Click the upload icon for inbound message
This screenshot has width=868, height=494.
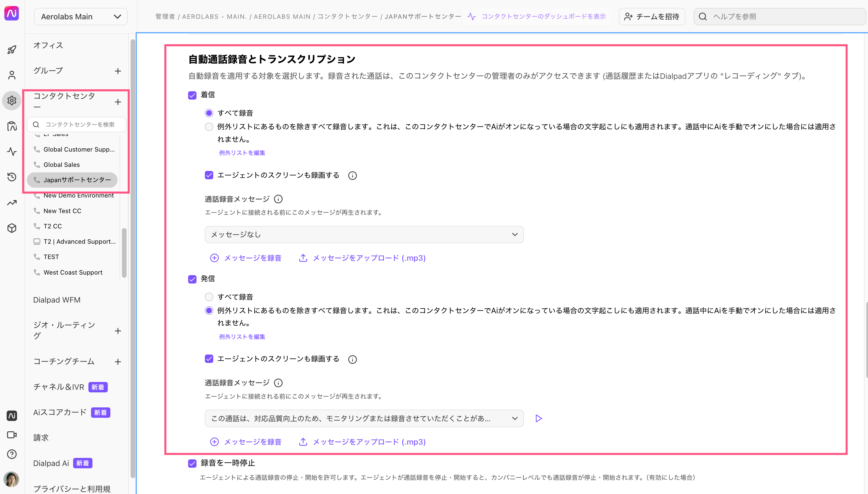pos(303,258)
